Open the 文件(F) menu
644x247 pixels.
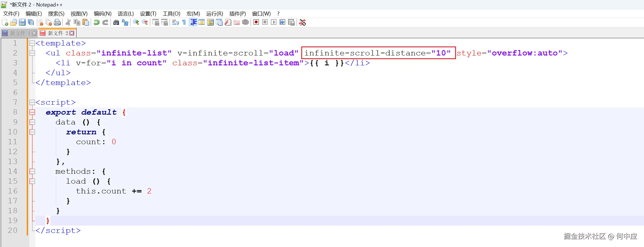click(x=11, y=14)
